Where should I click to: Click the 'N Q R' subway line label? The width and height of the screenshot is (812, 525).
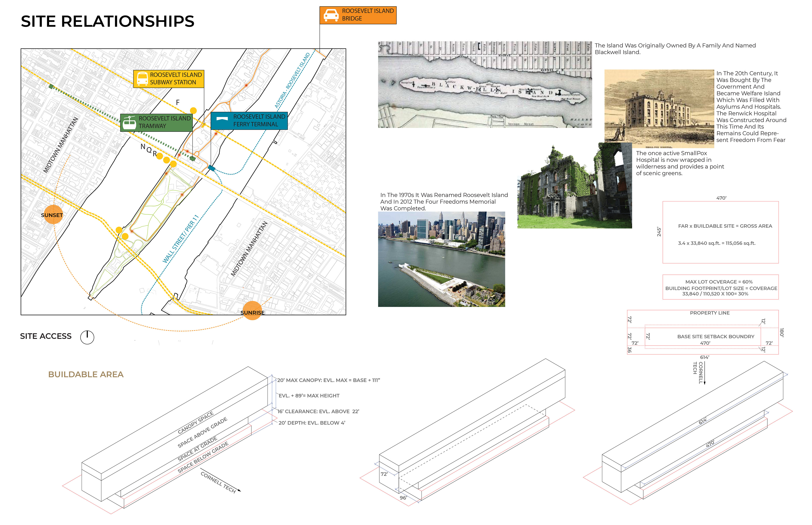(149, 150)
